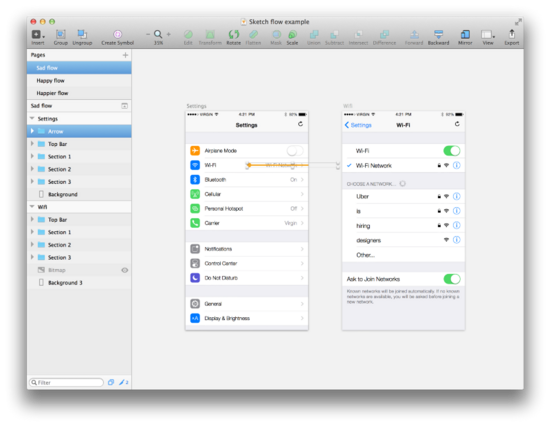Open the Insert tool menu
The height and width of the screenshot is (426, 550).
tap(38, 34)
